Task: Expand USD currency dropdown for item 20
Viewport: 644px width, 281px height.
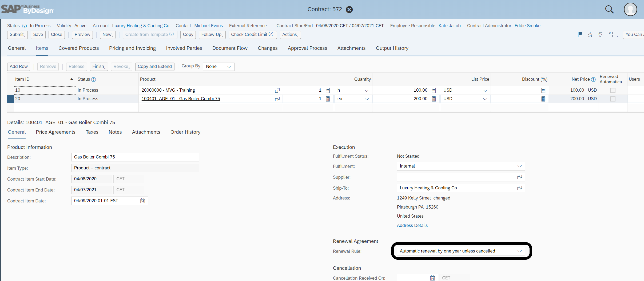Action: pos(485,99)
